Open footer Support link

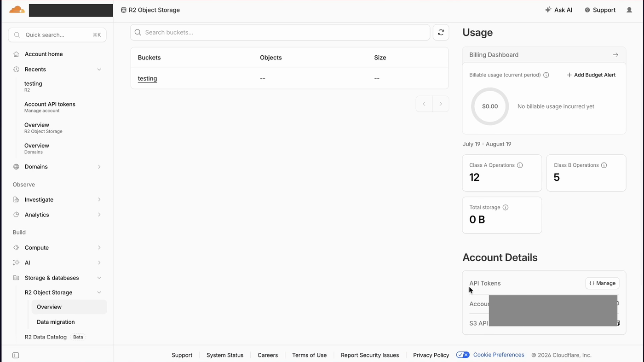pos(182,355)
